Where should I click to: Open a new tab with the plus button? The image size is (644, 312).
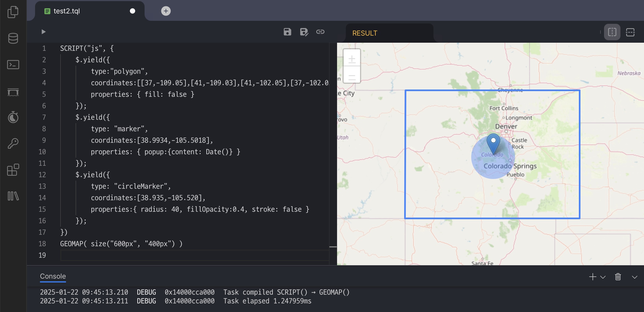(166, 11)
